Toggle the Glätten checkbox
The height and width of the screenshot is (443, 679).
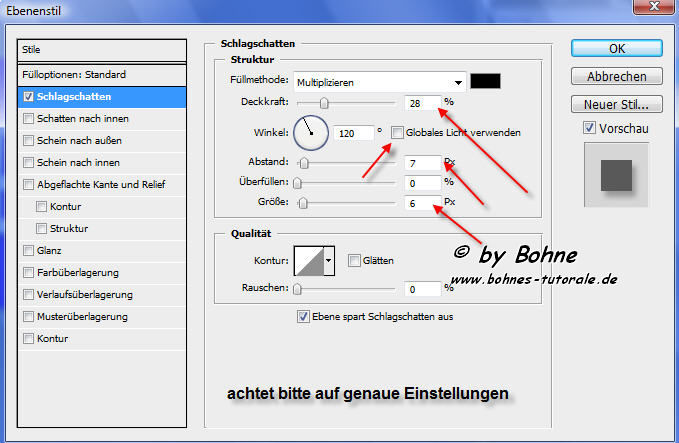[354, 260]
